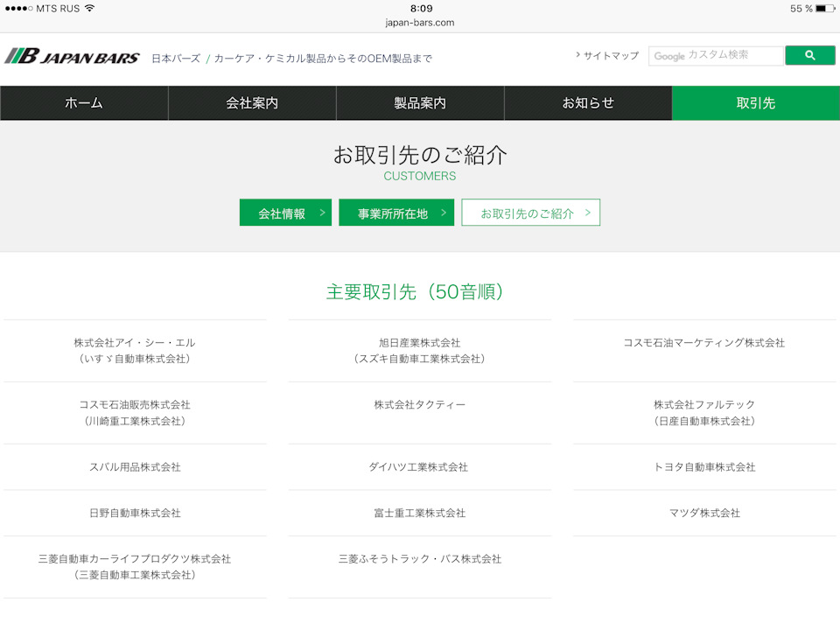Select 富士重工業株式会社 entry
Viewport: 840px width, 630px height.
pos(420,514)
